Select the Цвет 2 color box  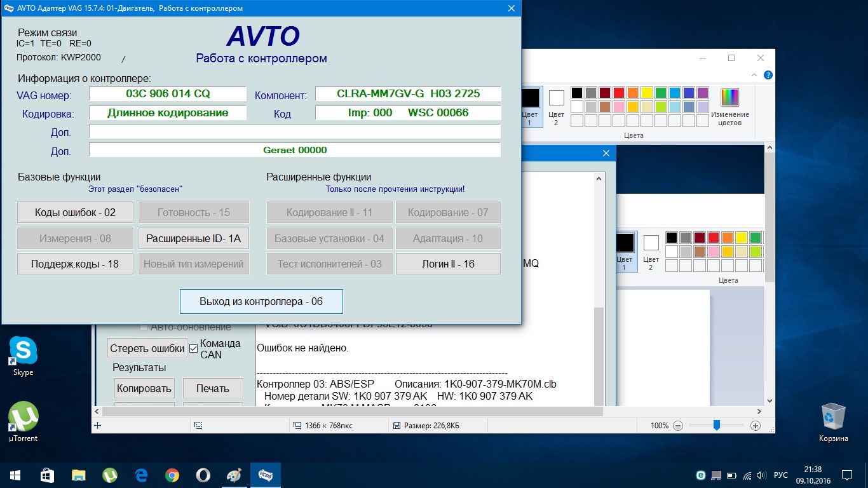click(x=556, y=98)
